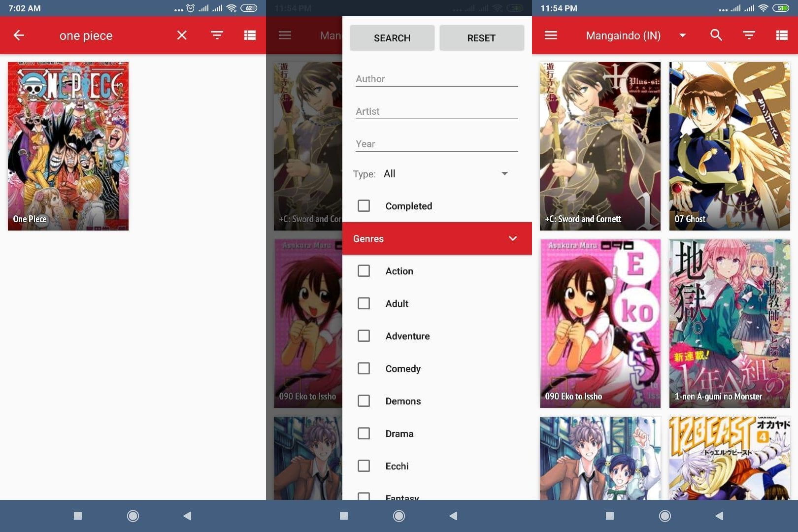This screenshot has height=532, width=798.
Task: Enable the Drama genre checkbox
Action: pos(364,433)
